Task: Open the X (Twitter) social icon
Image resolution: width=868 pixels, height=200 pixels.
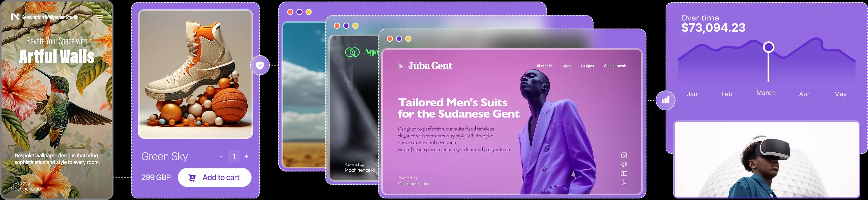Action: click(624, 182)
